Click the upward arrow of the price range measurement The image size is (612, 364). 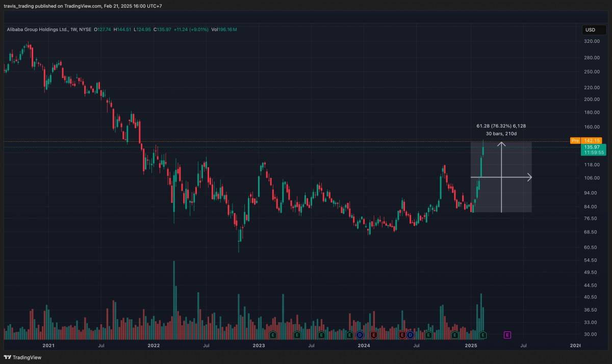point(501,144)
